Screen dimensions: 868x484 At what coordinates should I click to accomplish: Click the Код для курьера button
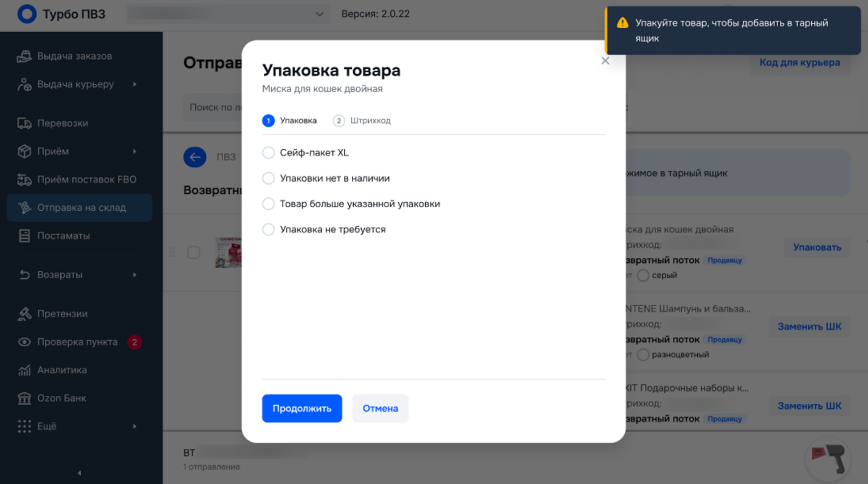click(x=800, y=63)
